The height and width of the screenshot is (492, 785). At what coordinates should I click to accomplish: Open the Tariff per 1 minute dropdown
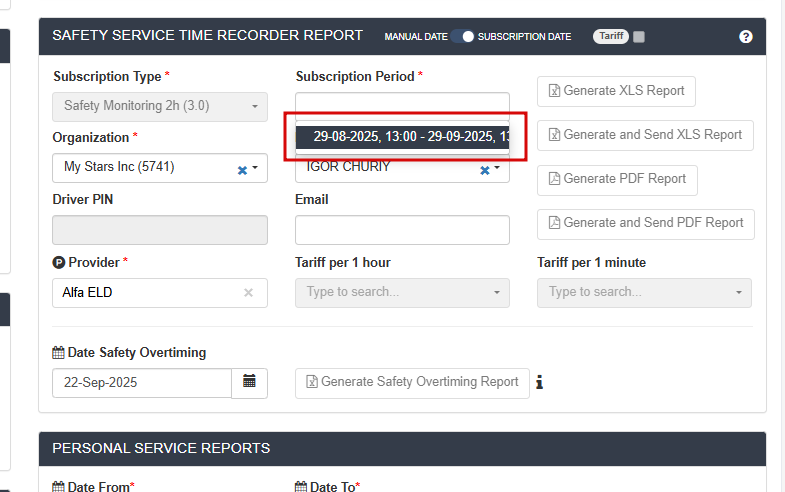click(x=644, y=293)
